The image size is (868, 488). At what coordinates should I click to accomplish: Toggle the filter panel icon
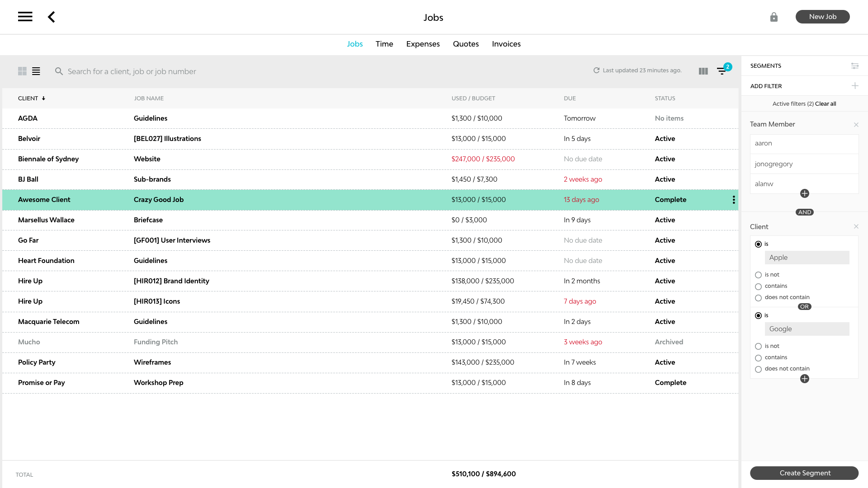coord(722,71)
